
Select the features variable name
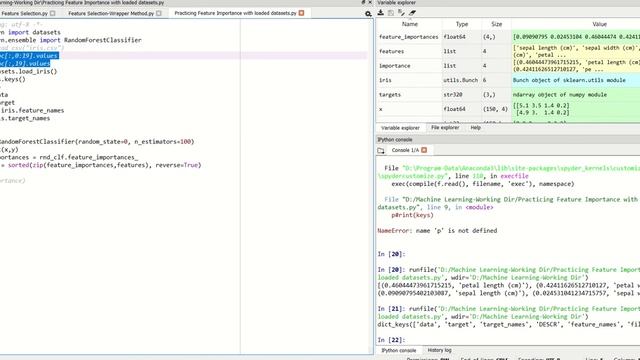coord(391,51)
